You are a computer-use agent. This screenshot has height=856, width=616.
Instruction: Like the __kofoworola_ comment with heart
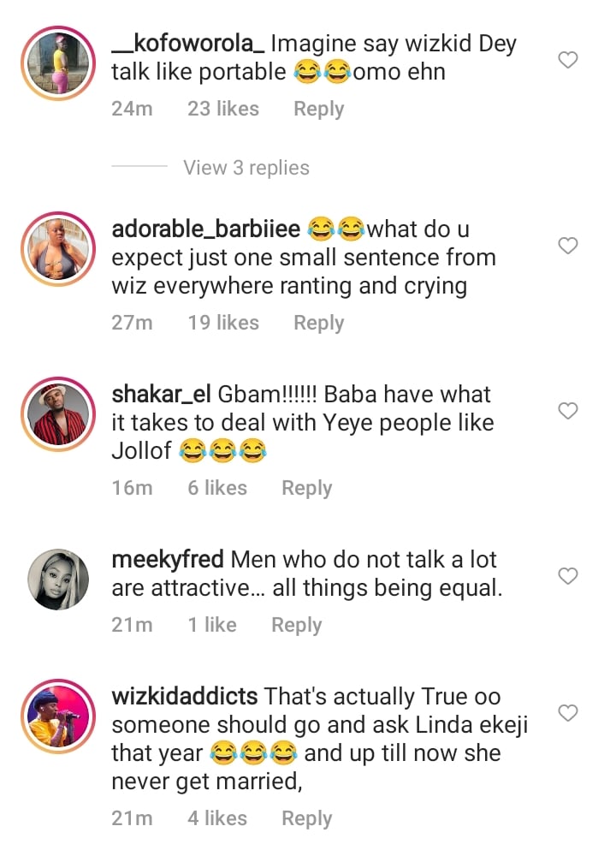(x=568, y=60)
